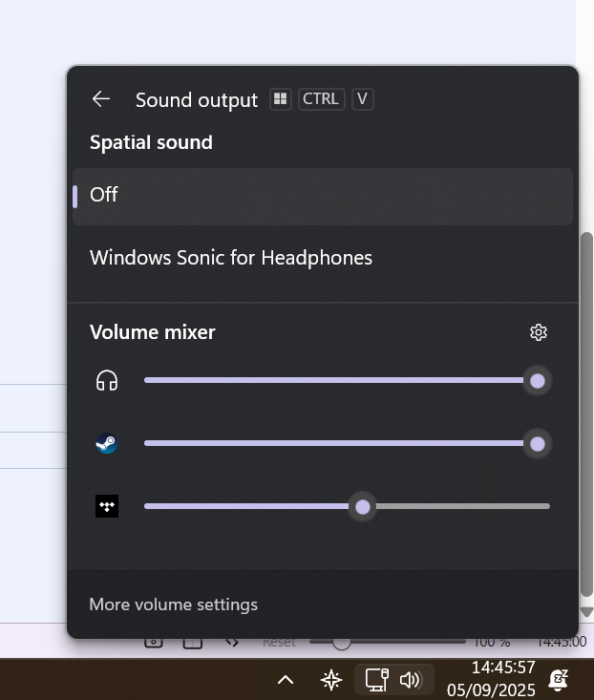The width and height of the screenshot is (594, 700).
Task: Open More volume settings
Action: pos(173,605)
